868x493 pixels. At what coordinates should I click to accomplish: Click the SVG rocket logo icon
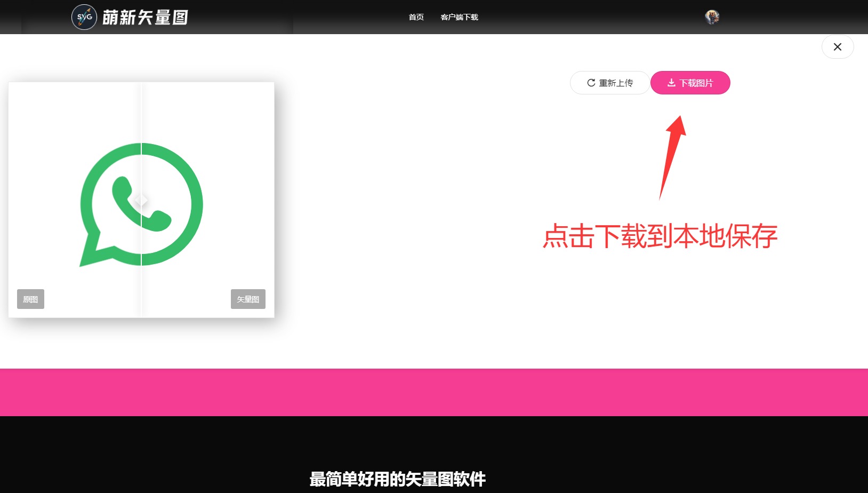point(84,17)
